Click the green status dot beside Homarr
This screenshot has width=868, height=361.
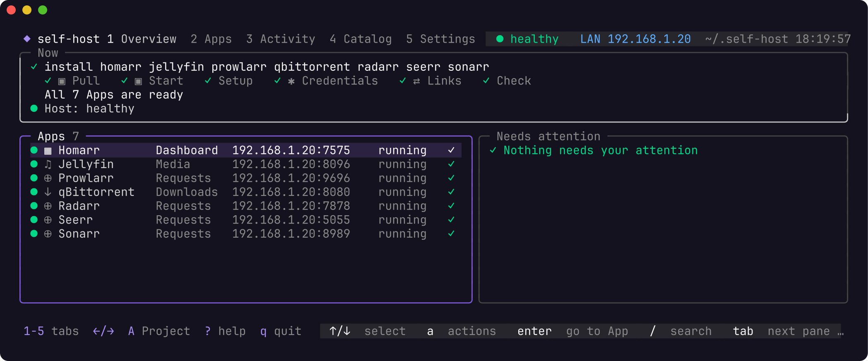click(34, 150)
